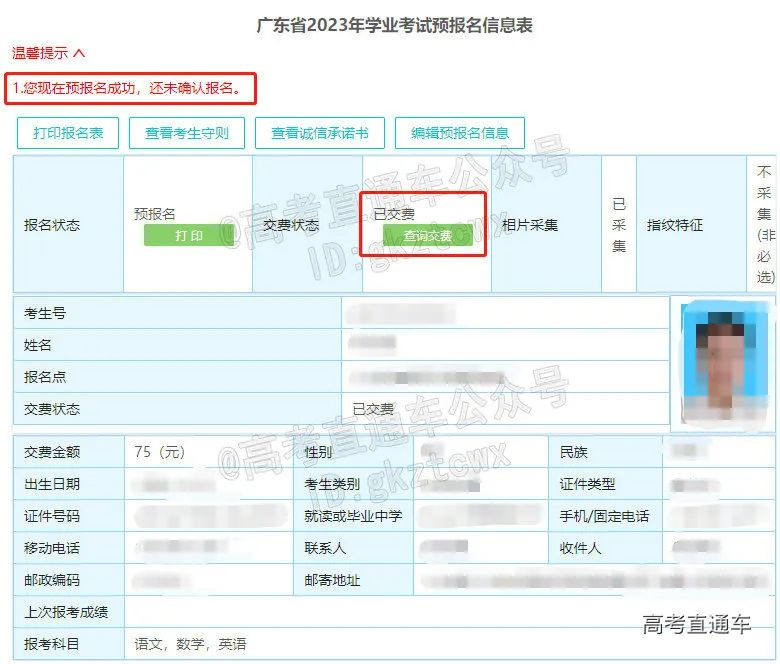780x664 pixels.
Task: Click the 证件类型 label
Action: (587, 484)
